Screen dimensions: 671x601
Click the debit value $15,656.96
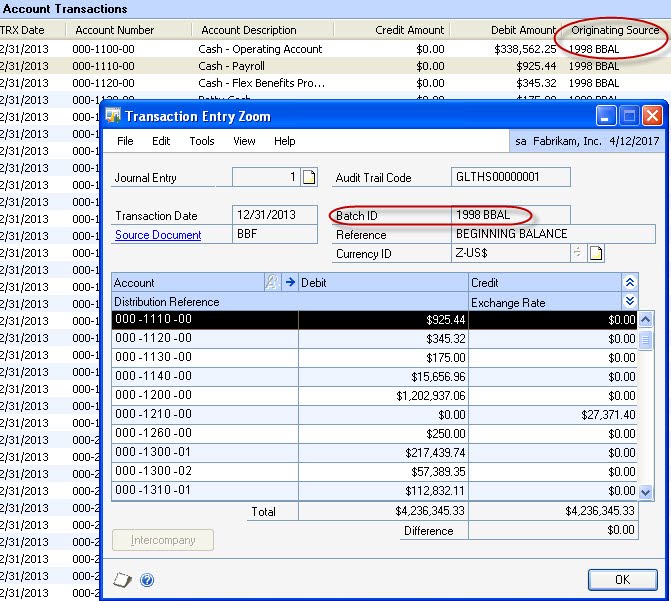(438, 377)
